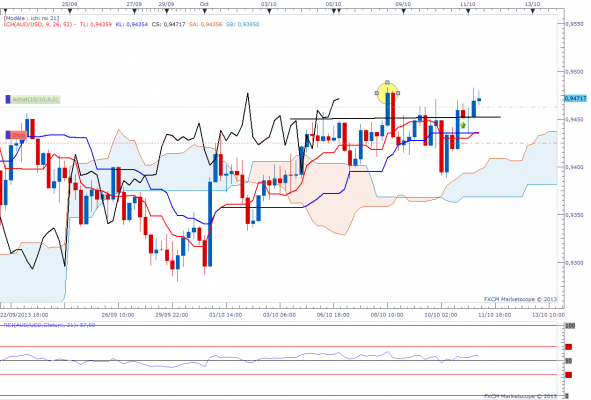Image resolution: width=591 pixels, height=400 pixels.
Task: Click the top handle of the yellow circle
Action: click(387, 82)
